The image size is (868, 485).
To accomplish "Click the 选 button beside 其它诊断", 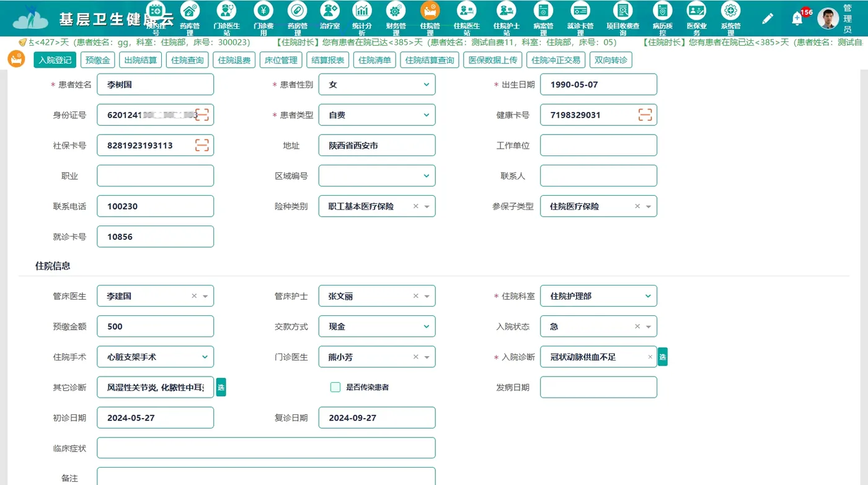I will (221, 387).
